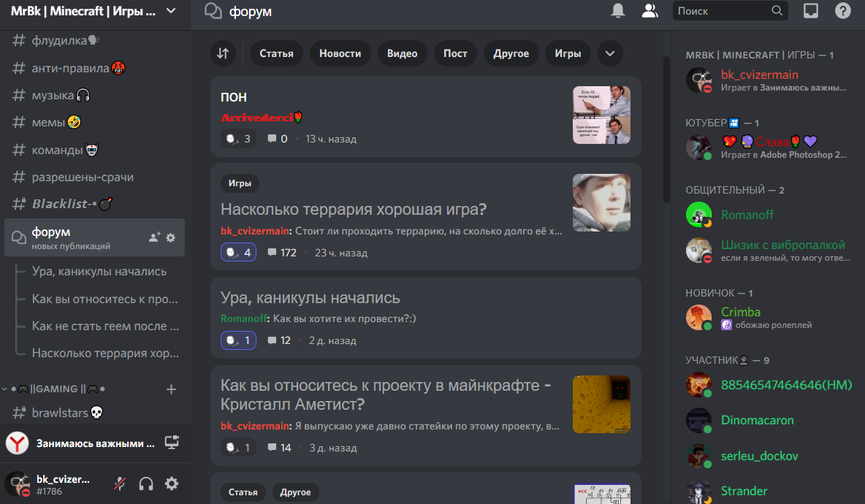The image size is (865, 504).
Task: Click Romanoff in the member list
Action: click(747, 215)
